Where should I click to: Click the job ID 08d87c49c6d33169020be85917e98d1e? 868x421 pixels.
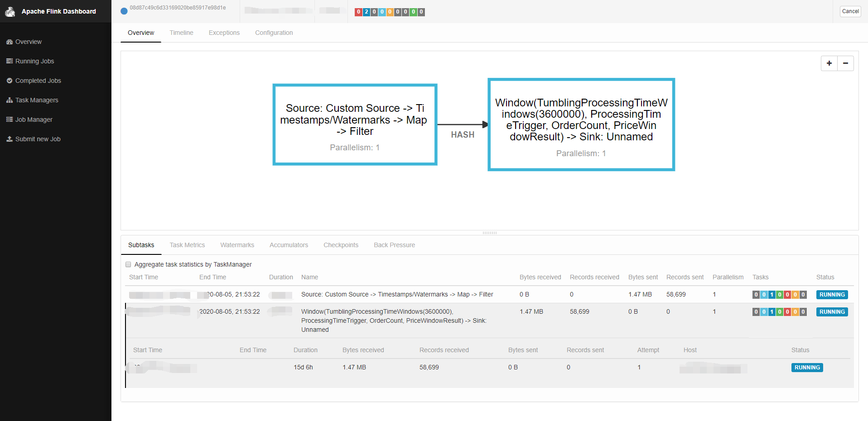click(178, 8)
